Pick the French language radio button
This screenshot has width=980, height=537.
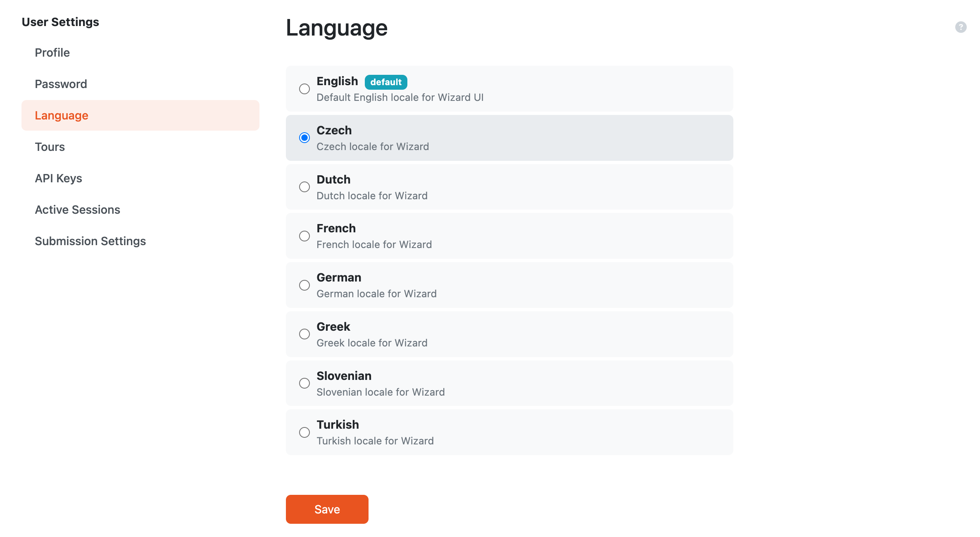point(304,236)
